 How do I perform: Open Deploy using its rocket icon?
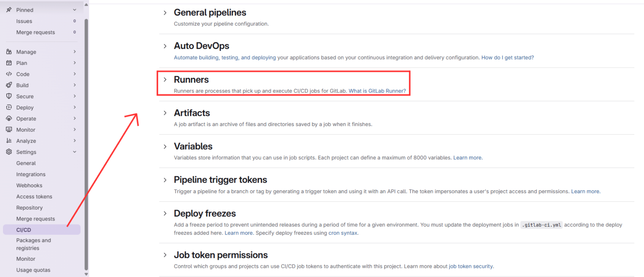coord(9,107)
